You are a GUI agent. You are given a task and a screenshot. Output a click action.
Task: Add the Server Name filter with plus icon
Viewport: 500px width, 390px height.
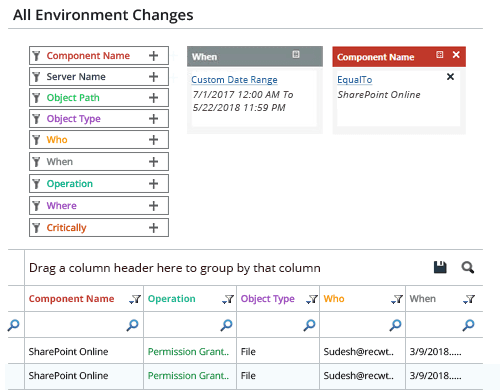(153, 77)
